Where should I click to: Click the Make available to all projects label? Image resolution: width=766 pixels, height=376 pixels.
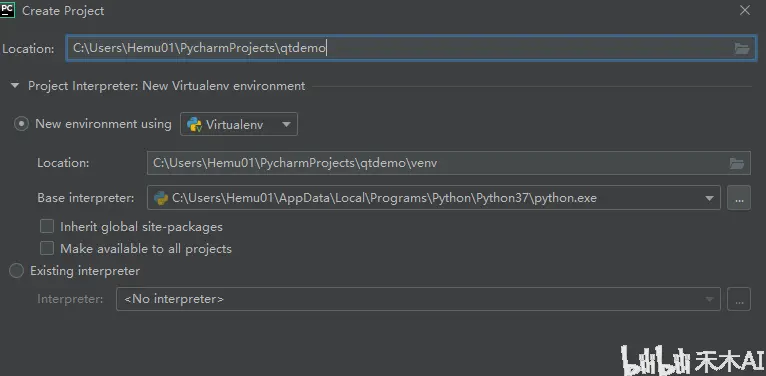coord(146,249)
